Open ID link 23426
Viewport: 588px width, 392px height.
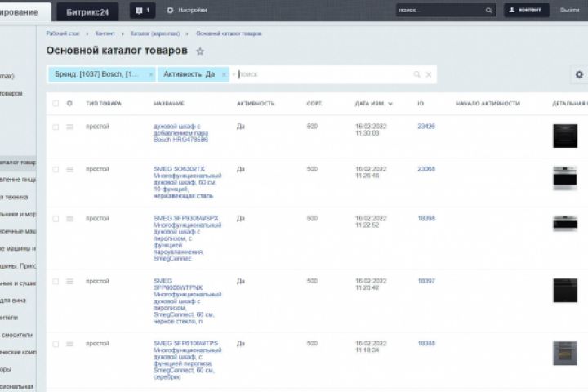[x=426, y=127]
